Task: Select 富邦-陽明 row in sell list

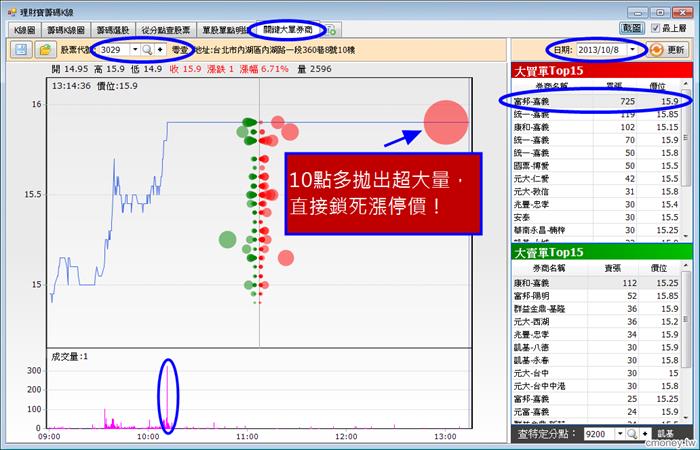Action: [596, 296]
